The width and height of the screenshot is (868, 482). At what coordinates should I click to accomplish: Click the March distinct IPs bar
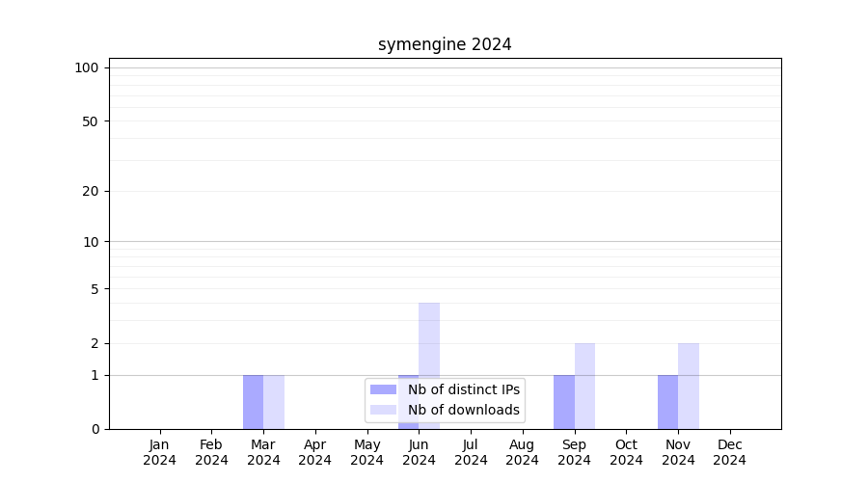(253, 402)
